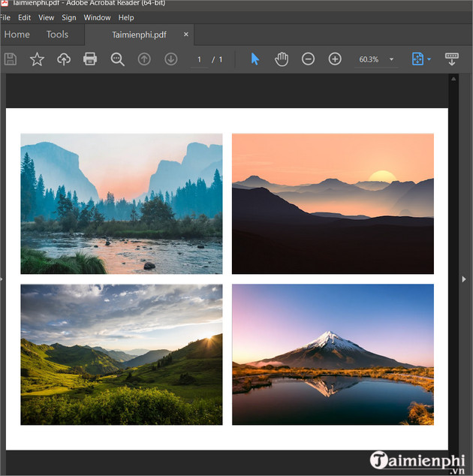Click the Fit page view icon

pos(417,59)
